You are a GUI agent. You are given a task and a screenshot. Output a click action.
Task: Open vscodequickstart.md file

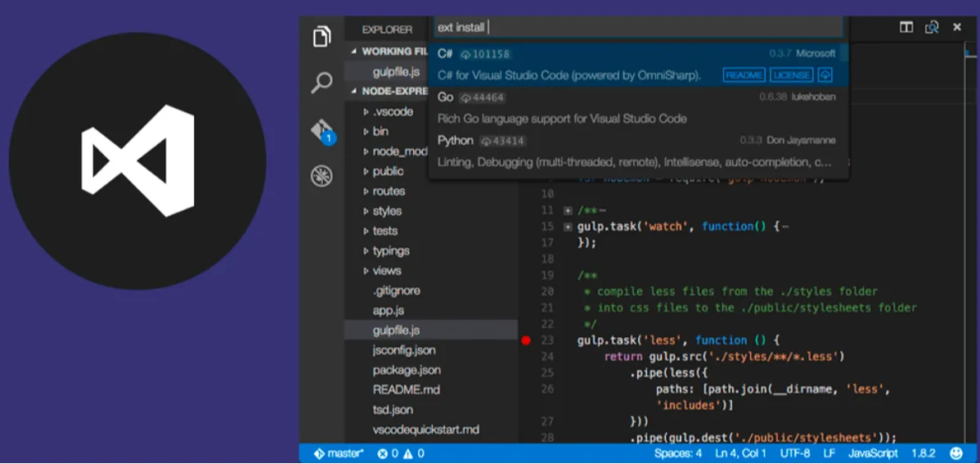425,430
